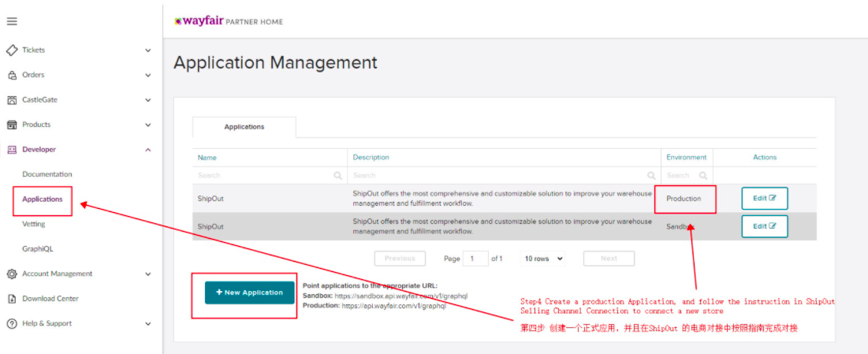Expand the Tickets menu chevron

[x=147, y=50]
